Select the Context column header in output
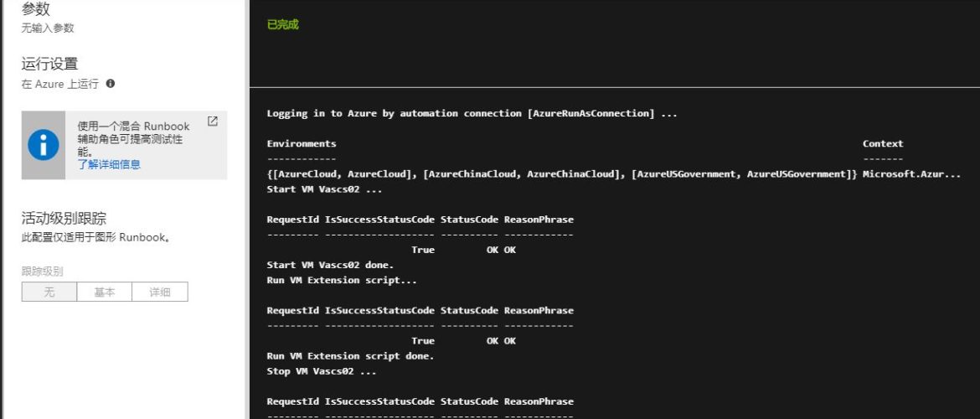This screenshot has width=980, height=419. [x=883, y=143]
